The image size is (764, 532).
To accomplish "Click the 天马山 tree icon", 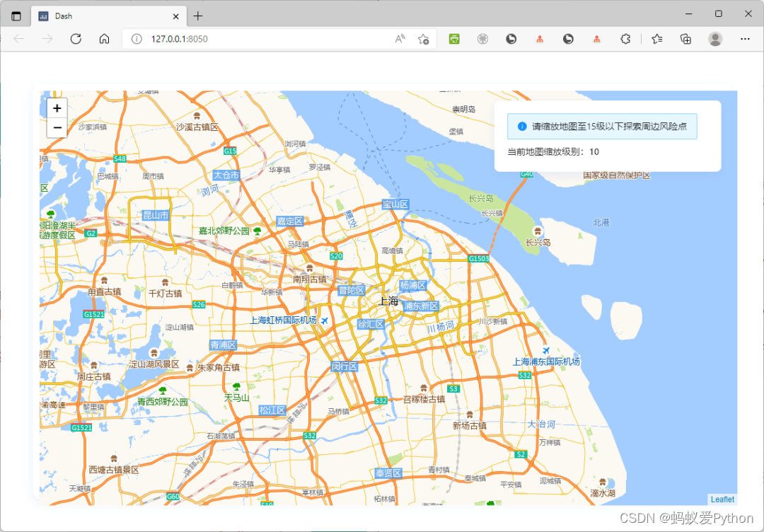I will [236, 387].
